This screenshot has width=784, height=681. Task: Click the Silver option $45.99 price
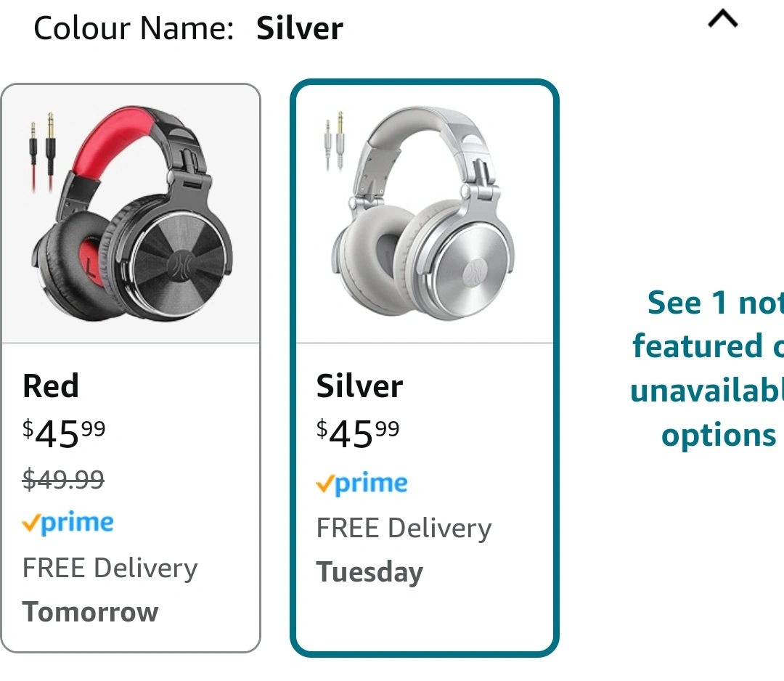tap(358, 433)
